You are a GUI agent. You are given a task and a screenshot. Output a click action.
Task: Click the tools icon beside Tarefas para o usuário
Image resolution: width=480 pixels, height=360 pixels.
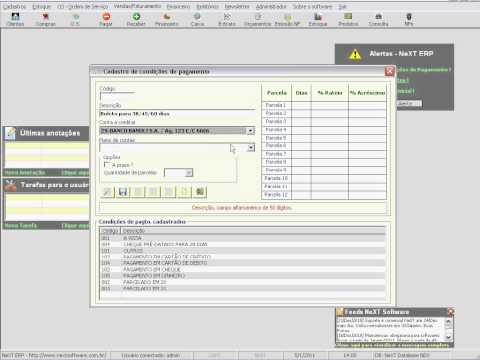click(x=11, y=185)
